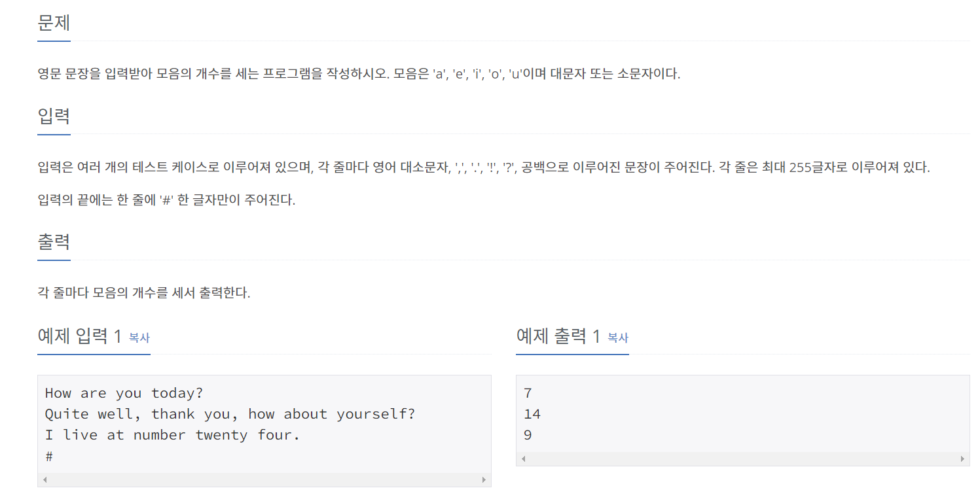The image size is (980, 503).
Task: Copy sample output 1 using 복사 link
Action: coord(618,338)
